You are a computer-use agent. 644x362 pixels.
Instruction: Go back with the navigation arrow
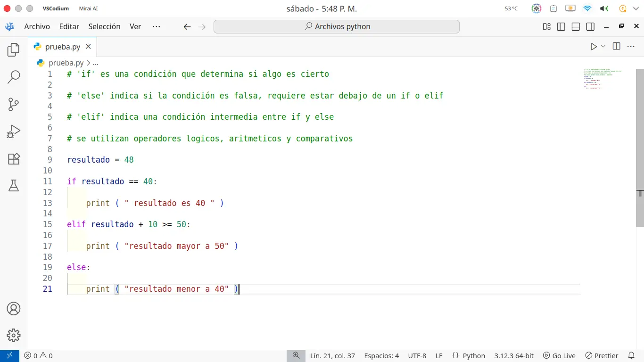click(x=187, y=27)
